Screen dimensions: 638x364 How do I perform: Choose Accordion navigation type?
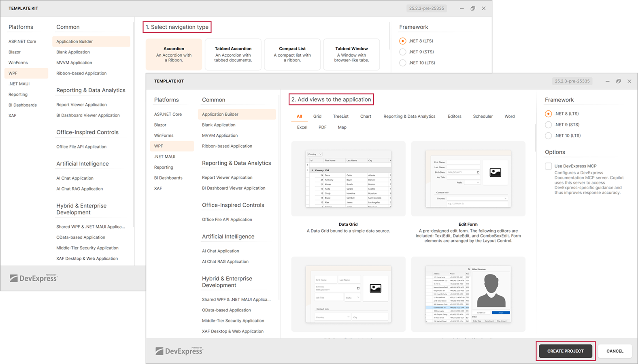coord(174,54)
